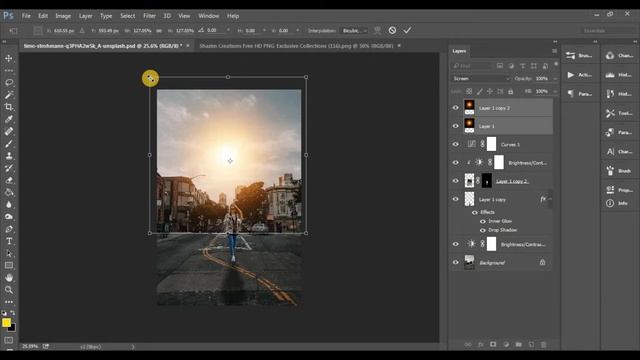Open the Filter menu
This screenshot has height=360, width=640.
pyautogui.click(x=149, y=16)
